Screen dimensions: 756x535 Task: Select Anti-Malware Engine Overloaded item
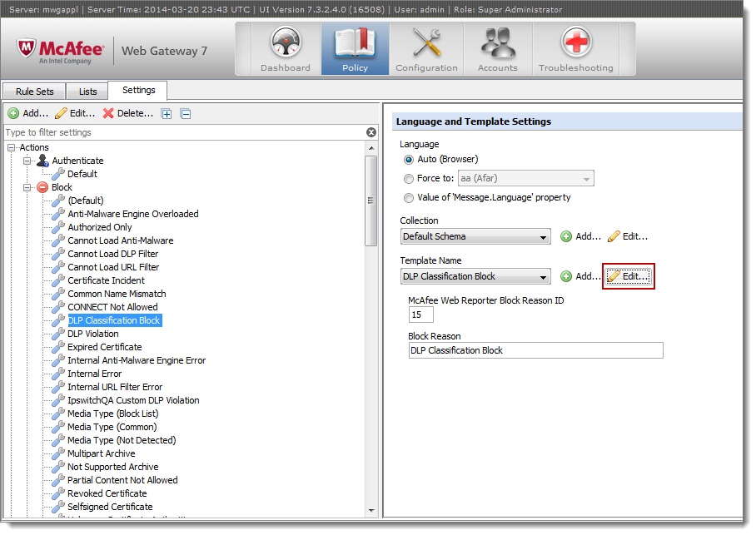[x=133, y=214]
